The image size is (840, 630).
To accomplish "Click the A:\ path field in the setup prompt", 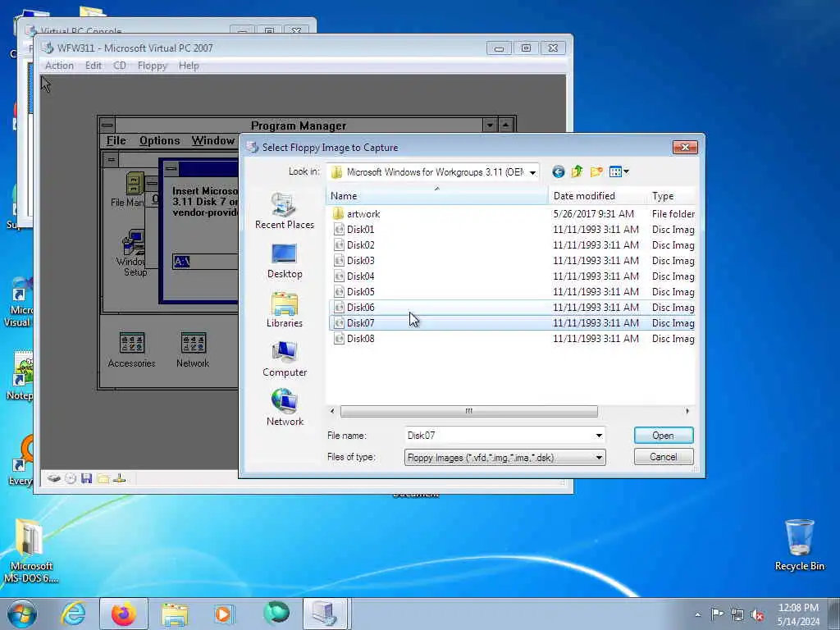I will pos(205,262).
